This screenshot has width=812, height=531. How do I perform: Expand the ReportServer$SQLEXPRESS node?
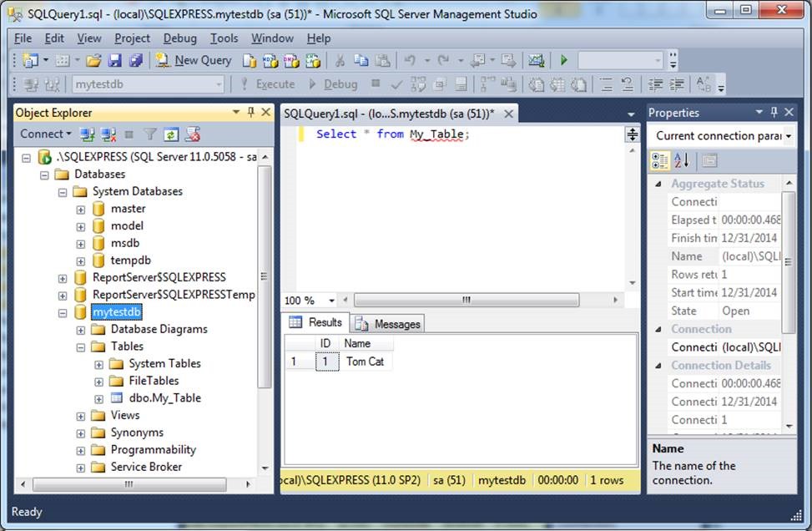[63, 279]
